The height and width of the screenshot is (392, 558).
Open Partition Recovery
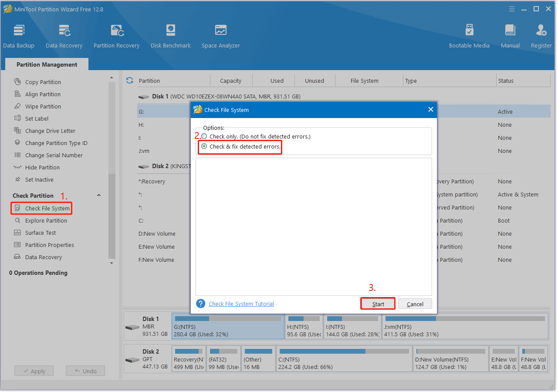(116, 35)
